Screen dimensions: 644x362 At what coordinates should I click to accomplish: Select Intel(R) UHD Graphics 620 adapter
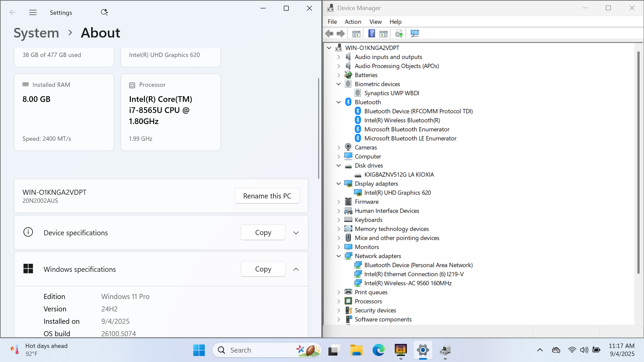[397, 193]
